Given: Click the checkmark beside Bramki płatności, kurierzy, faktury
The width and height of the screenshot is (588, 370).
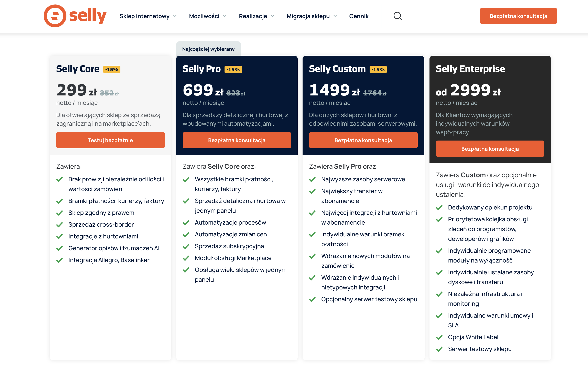Looking at the screenshot, I should (x=59, y=201).
